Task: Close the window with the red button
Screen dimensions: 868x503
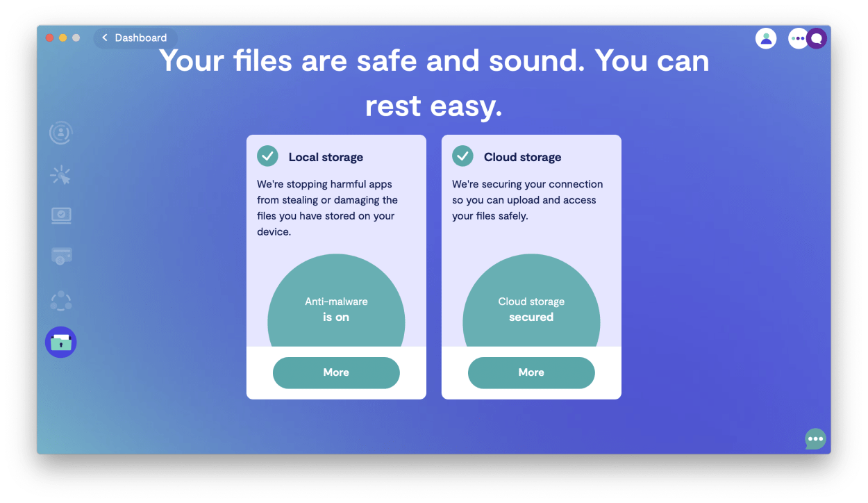Action: [50, 38]
